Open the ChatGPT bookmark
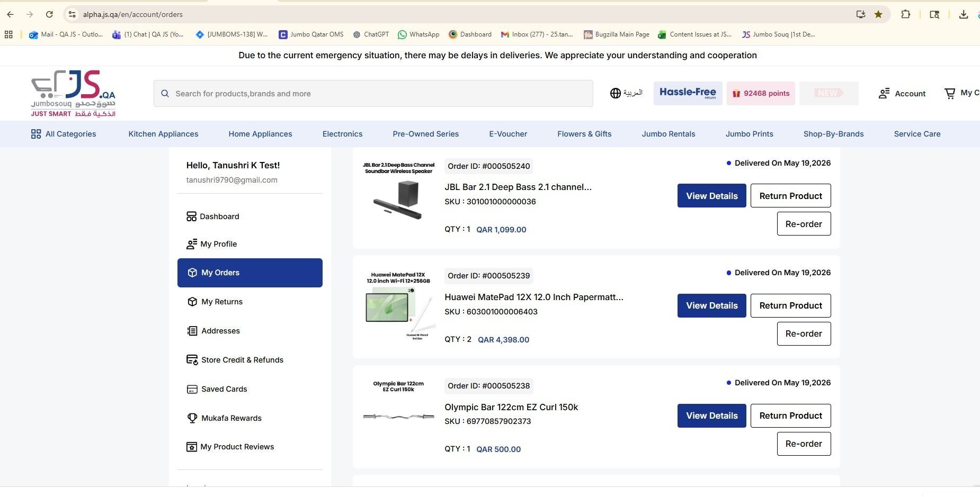Viewport: 980px width, 497px height. click(371, 34)
